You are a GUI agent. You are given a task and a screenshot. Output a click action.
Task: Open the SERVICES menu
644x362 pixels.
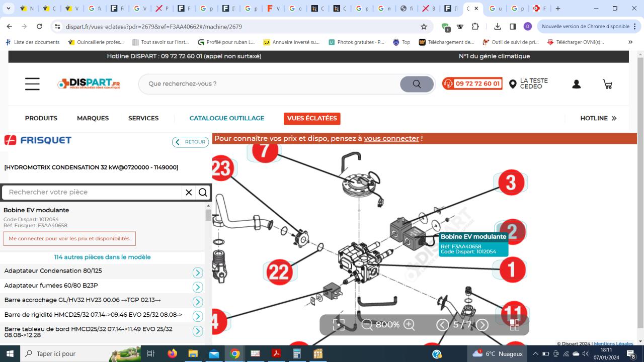[143, 118]
